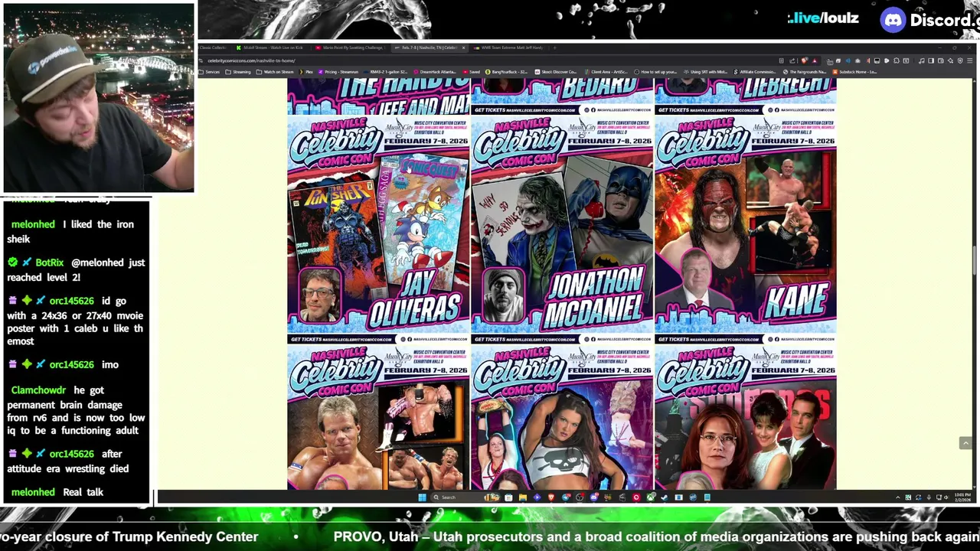The image size is (980, 551).
Task: Open the Windows Start menu
Action: tap(422, 497)
